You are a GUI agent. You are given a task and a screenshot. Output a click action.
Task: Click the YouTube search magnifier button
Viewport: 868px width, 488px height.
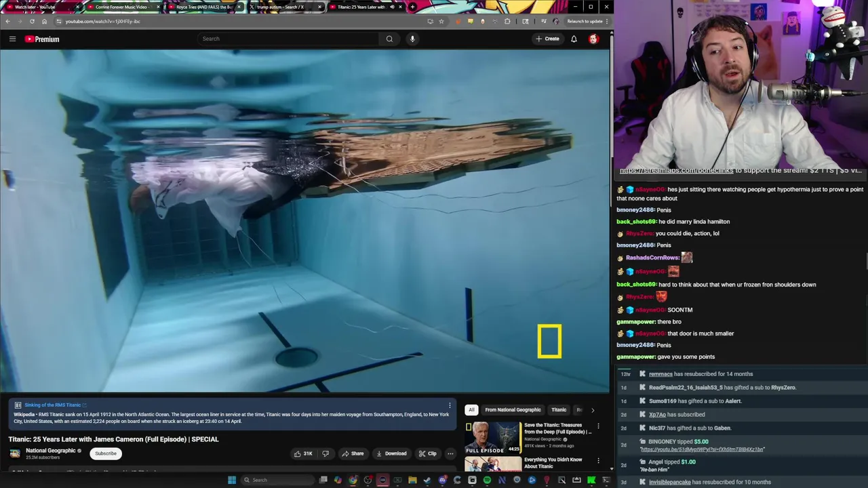click(389, 39)
